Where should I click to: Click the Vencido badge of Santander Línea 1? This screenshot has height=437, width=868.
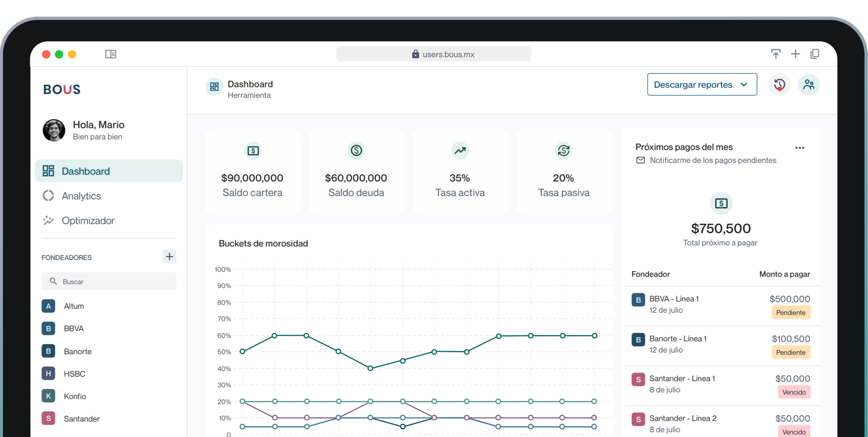pyautogui.click(x=794, y=392)
